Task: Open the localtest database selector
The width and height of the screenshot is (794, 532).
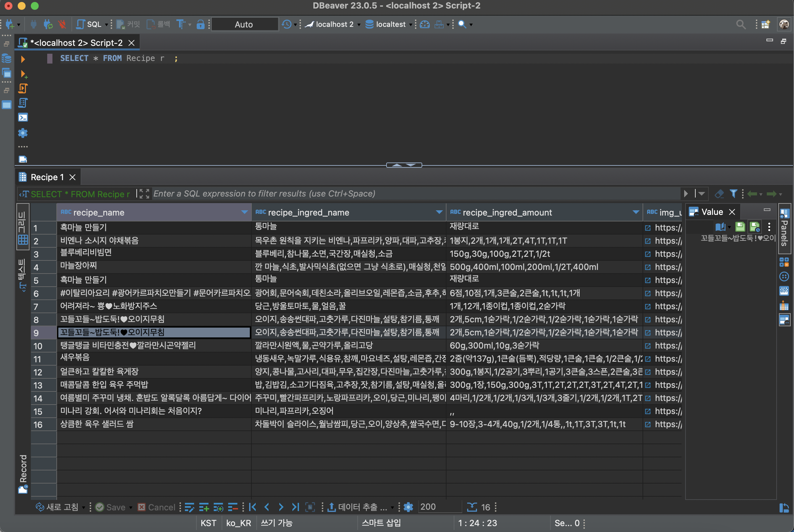Action: pos(390,25)
